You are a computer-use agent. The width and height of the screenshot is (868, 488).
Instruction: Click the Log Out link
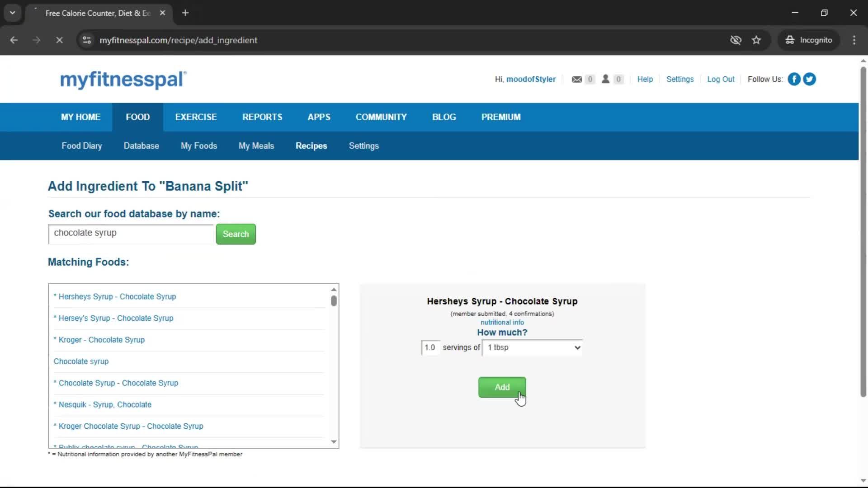tap(721, 79)
